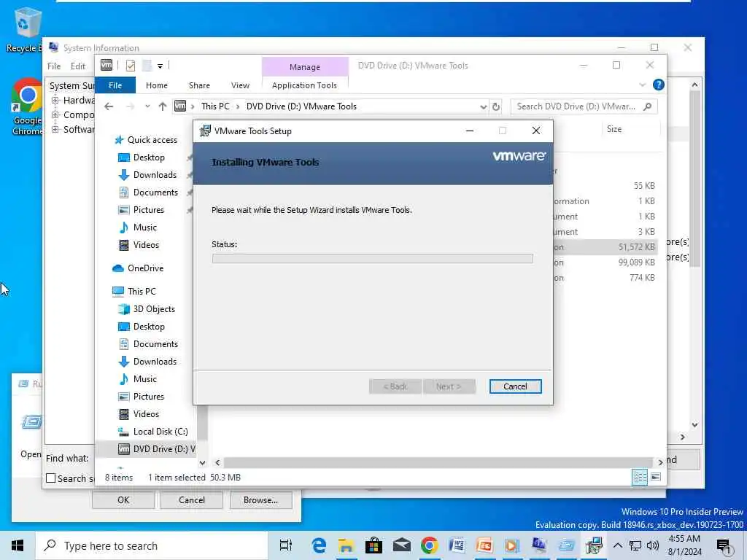Select DVD Drive (D:) in navigation pane
This screenshot has height=560, width=747.
coord(156,449)
